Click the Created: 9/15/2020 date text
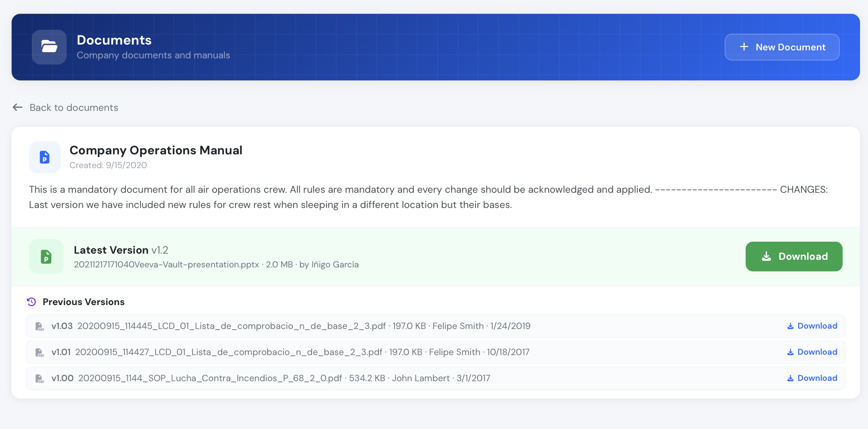Viewport: 868px width, 429px height. pyautogui.click(x=108, y=165)
